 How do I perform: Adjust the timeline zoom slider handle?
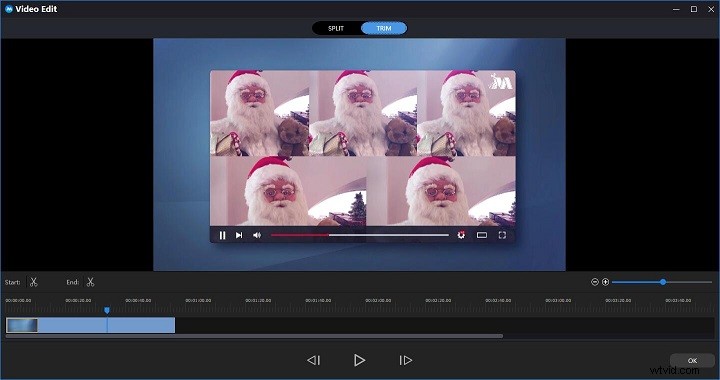(x=663, y=282)
